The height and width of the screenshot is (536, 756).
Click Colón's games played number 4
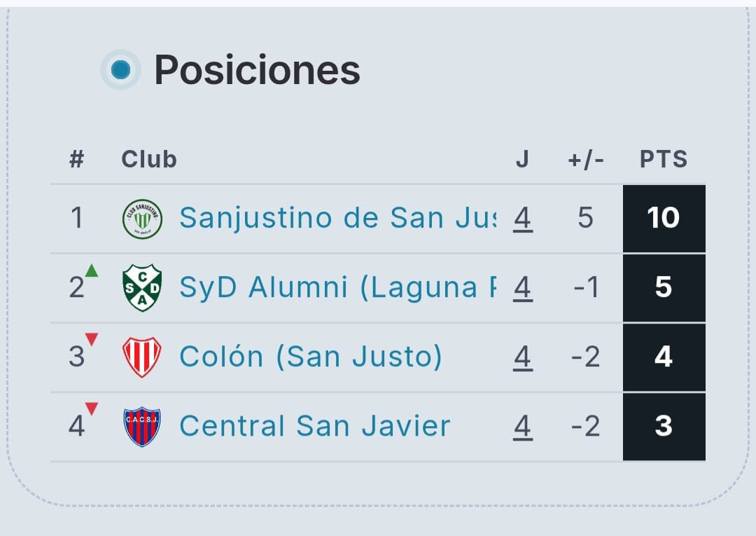point(522,357)
